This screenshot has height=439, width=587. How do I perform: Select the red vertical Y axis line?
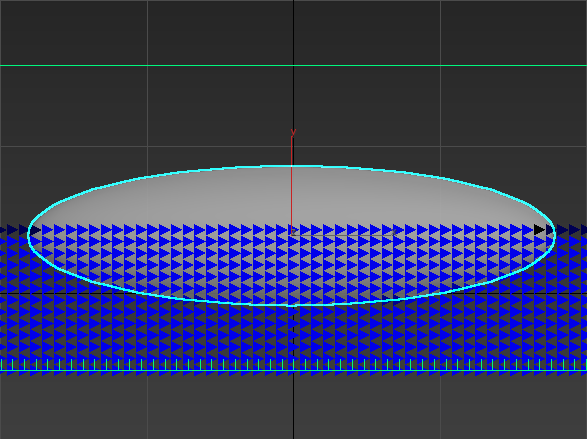(x=292, y=185)
